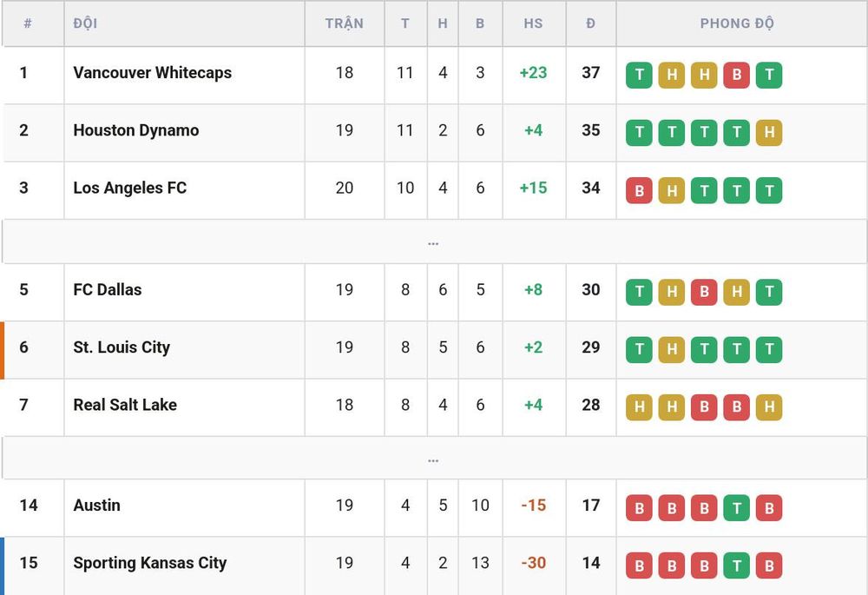Click the green T badge in Austin row
Image resolution: width=868 pixels, height=595 pixels.
pos(736,507)
